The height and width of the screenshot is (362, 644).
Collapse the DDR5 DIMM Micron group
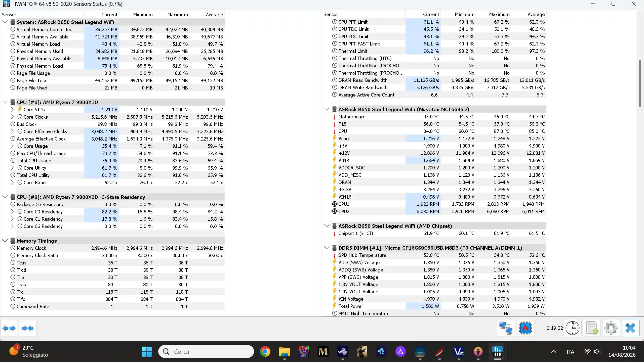click(x=327, y=248)
